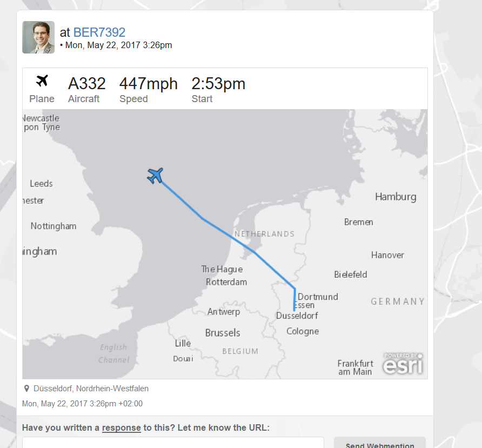
Task: Click the Brussels label on the map
Action: pyautogui.click(x=223, y=333)
